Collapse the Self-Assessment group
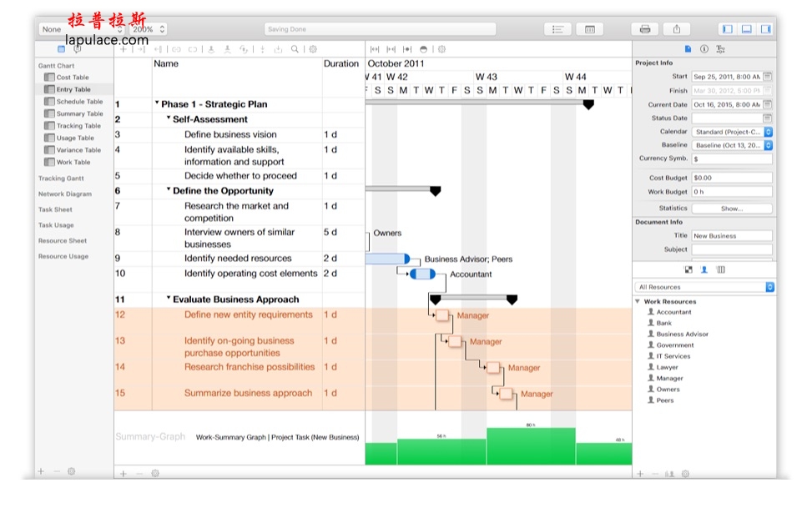Image resolution: width=812 pixels, height=513 pixels. pos(169,118)
